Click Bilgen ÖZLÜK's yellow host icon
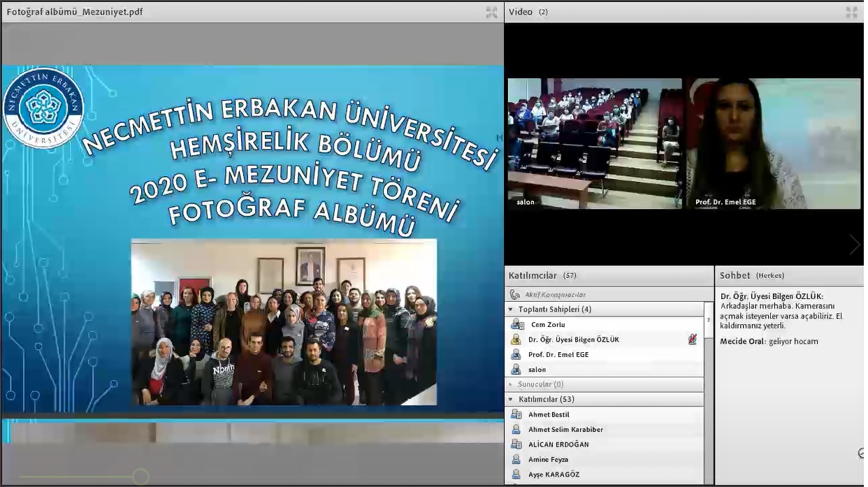Screen dimensions: 868x487 (516, 340)
